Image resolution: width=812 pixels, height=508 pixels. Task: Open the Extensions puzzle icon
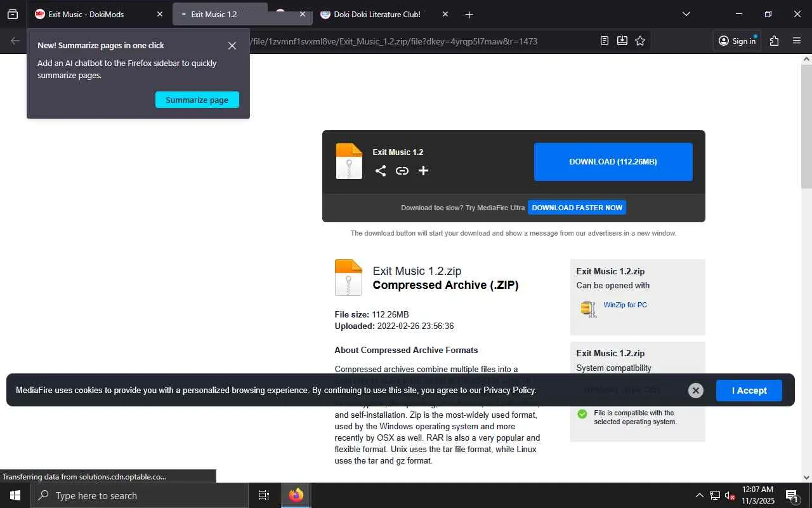point(774,41)
